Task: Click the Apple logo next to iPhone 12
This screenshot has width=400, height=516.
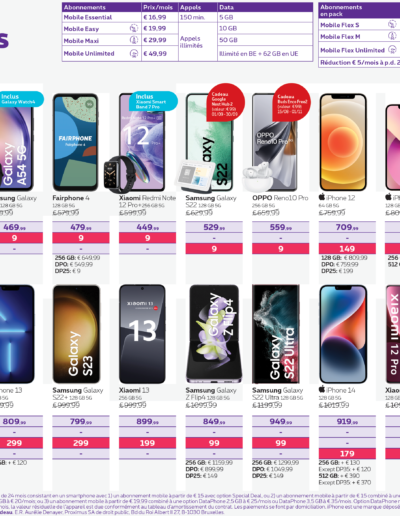Action: coord(322,197)
